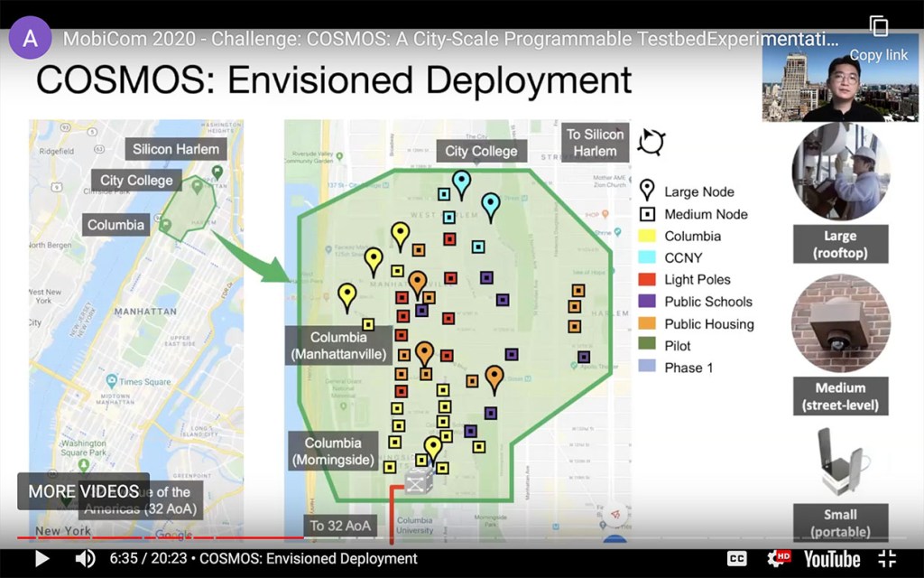Viewport: 924px width, 578px height.
Task: Expand the chapter title 'COSMOS: Envisioned Deployment'
Action: tap(309, 559)
